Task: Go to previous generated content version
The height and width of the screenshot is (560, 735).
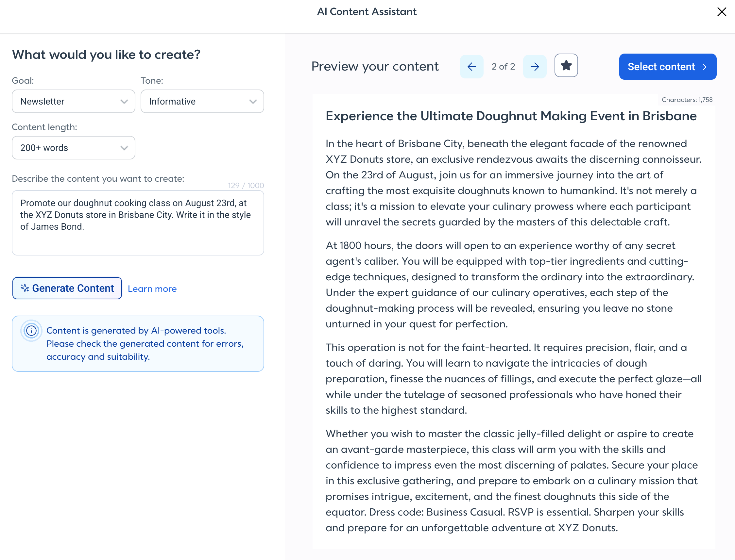Action: 471,67
